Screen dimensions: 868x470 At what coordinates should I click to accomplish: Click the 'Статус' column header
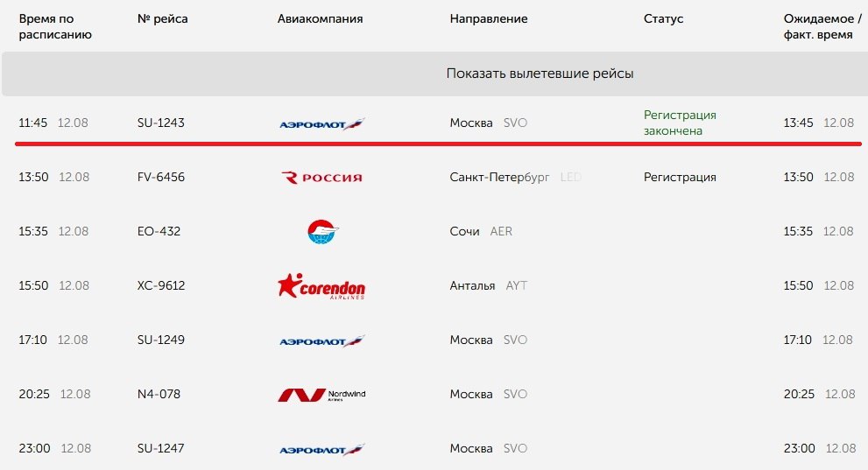663,18
